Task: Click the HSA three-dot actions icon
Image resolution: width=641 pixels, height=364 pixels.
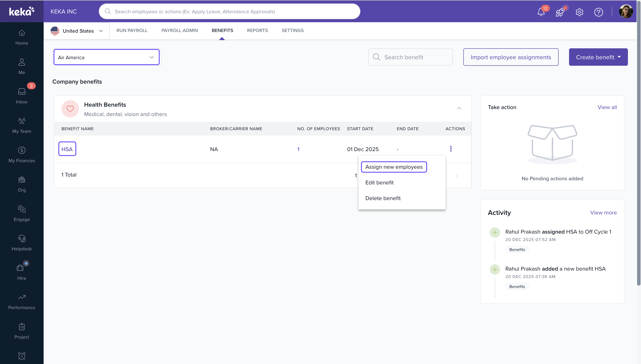Action: [x=451, y=149]
